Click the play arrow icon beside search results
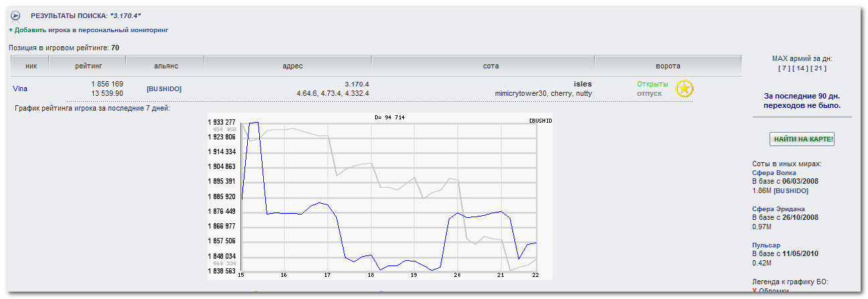 (16, 15)
